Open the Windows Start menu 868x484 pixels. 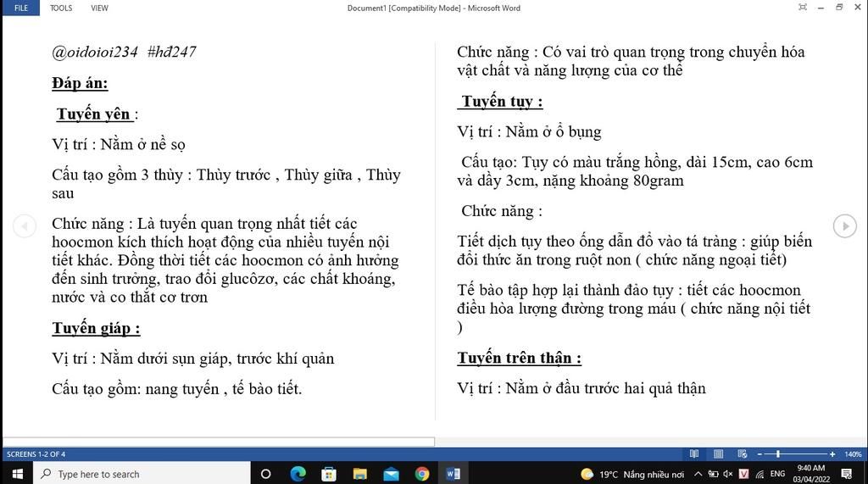coord(17,474)
